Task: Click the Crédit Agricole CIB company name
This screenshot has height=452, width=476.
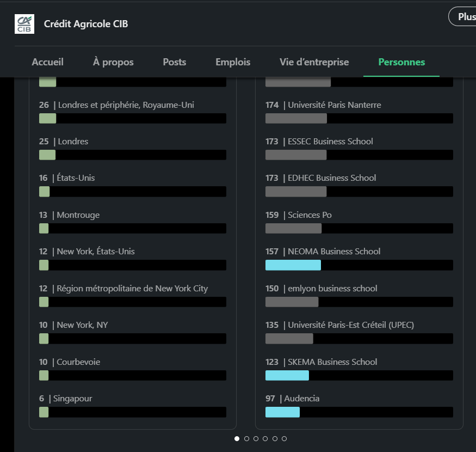Action: 86,24
